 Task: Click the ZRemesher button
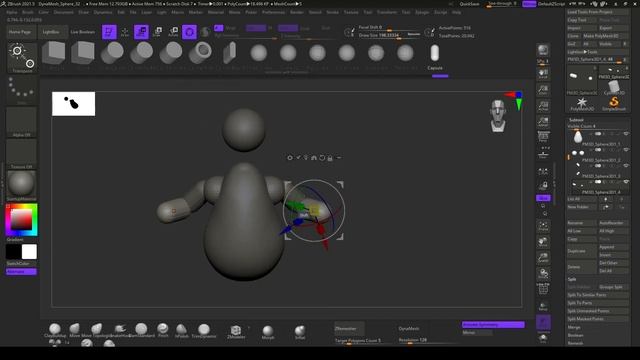(x=349, y=329)
